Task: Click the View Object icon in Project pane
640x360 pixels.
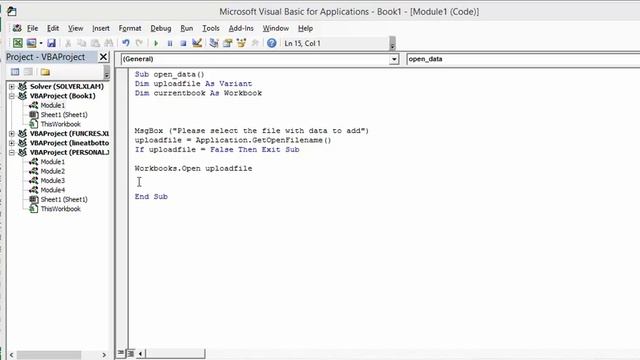Action: click(28, 72)
